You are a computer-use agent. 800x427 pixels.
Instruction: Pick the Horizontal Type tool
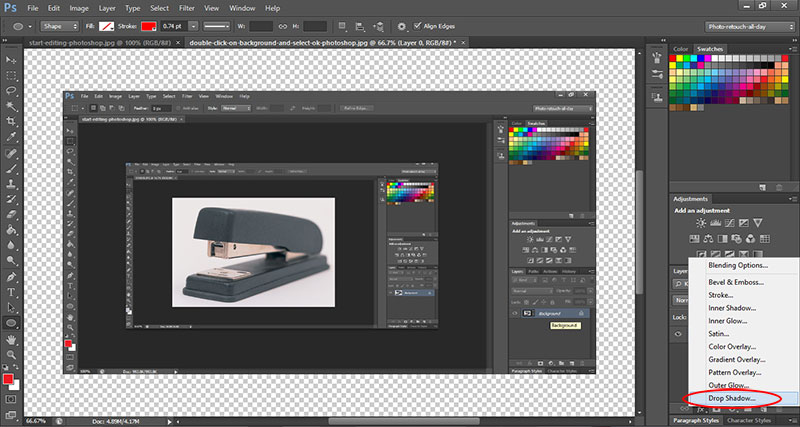[11, 292]
